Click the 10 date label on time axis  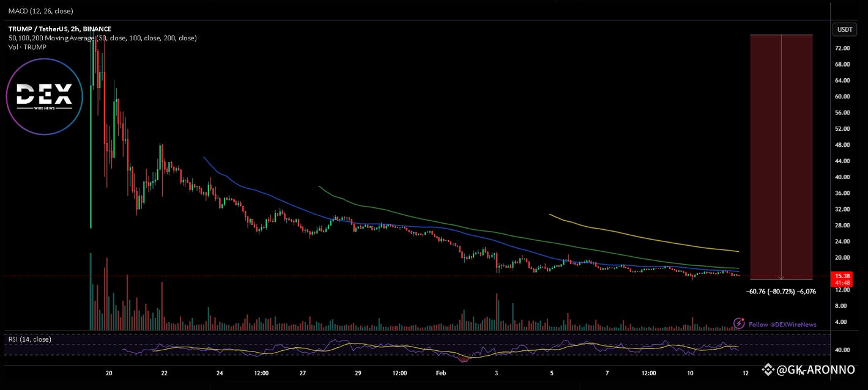tap(690, 372)
